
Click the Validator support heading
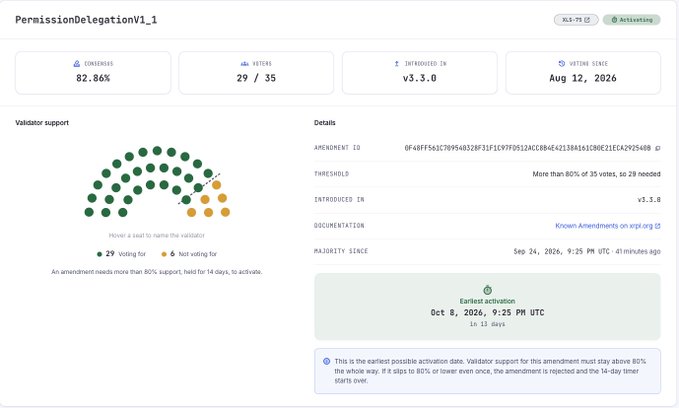42,123
